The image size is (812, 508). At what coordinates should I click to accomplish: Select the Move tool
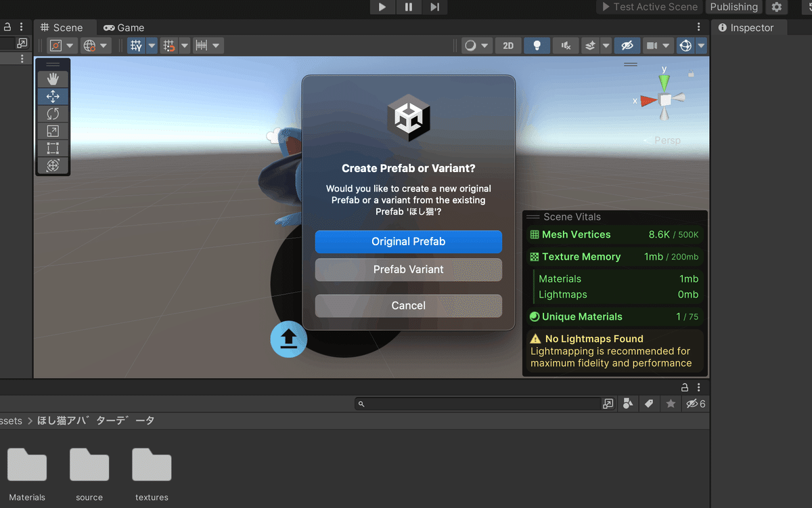click(53, 97)
